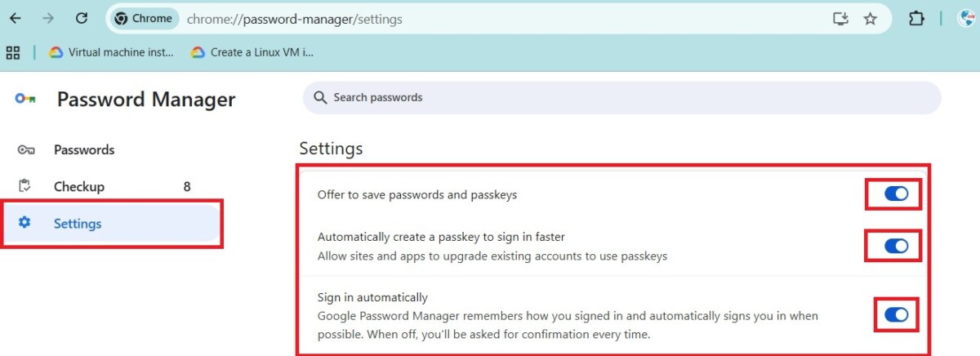The width and height of the screenshot is (980, 356).
Task: Go to the Checkup section
Action: coord(78,186)
